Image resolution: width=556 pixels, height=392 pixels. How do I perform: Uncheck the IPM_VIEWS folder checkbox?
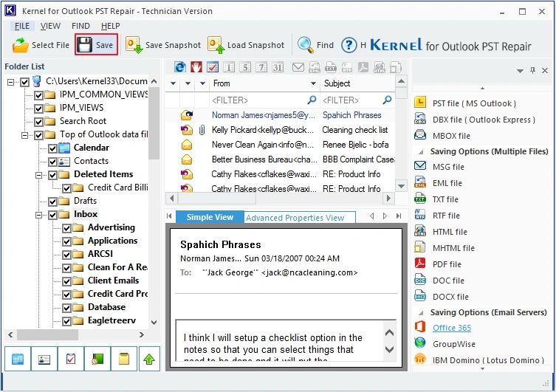click(x=38, y=108)
